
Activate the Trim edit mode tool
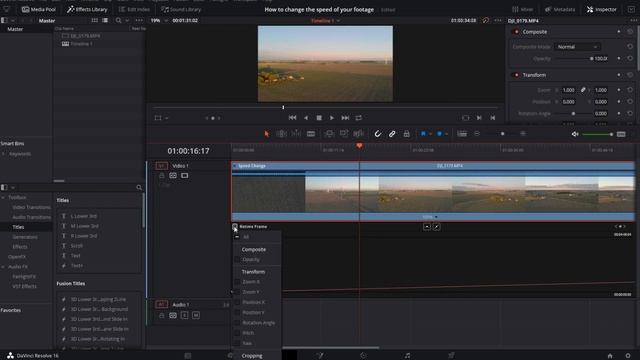pos(281,134)
